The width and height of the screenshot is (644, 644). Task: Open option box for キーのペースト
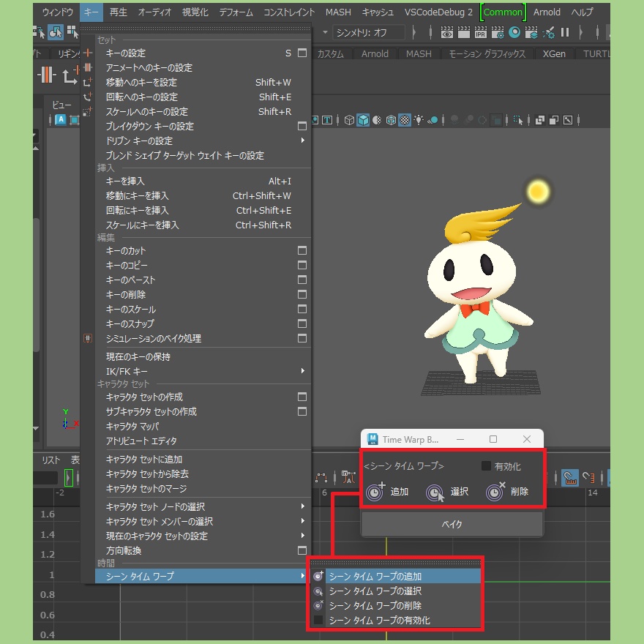coord(302,280)
